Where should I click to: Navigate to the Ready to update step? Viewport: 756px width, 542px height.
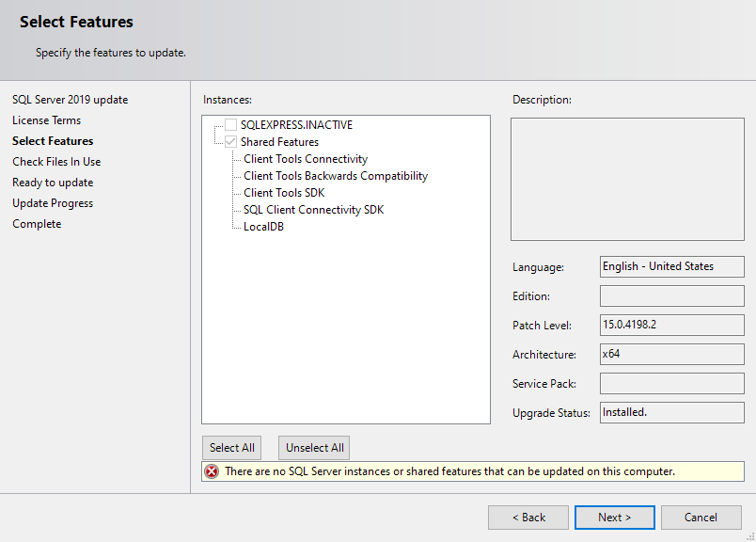point(52,182)
